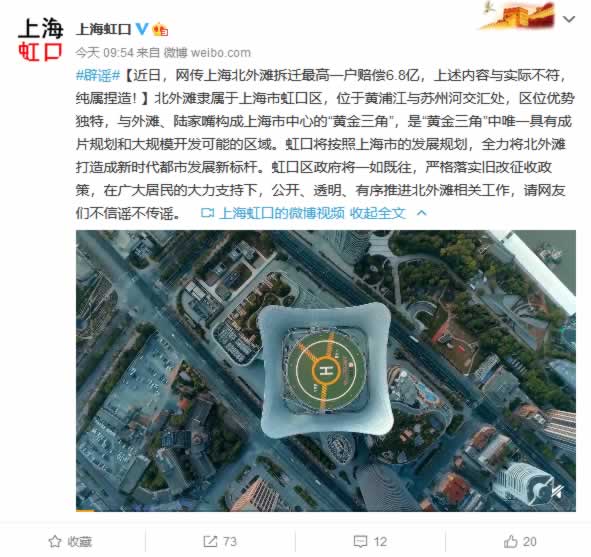This screenshot has width=591, height=557.
Task: Open the 微博 weibo.com source link
Action: pos(207,53)
